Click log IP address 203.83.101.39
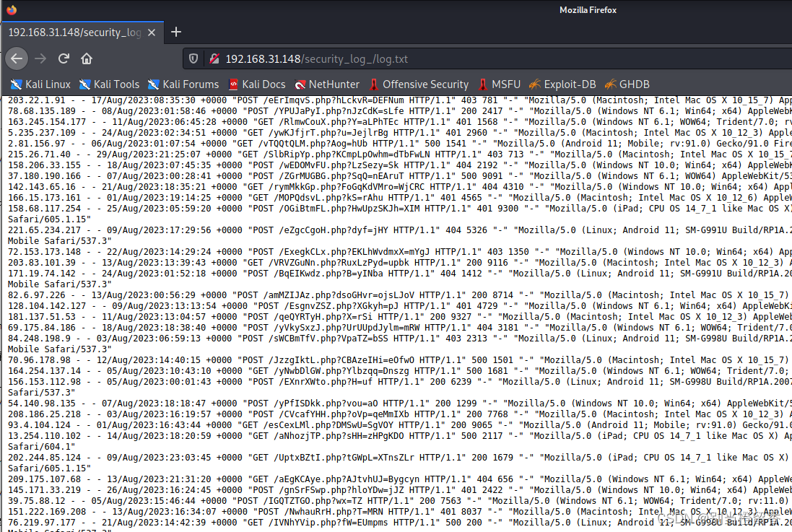792x532 pixels. tap(41, 263)
